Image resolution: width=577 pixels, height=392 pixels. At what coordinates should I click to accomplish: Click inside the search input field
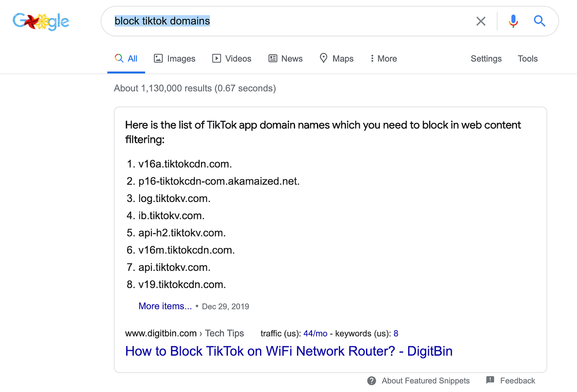[288, 21]
